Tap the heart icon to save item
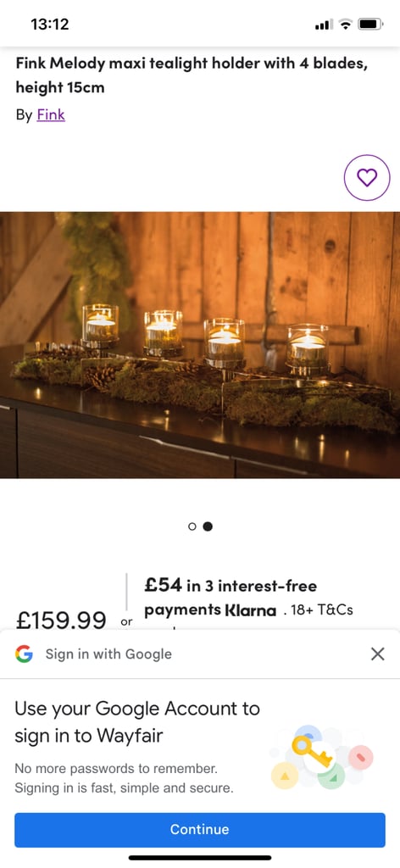This screenshot has height=868, width=400. tap(367, 178)
